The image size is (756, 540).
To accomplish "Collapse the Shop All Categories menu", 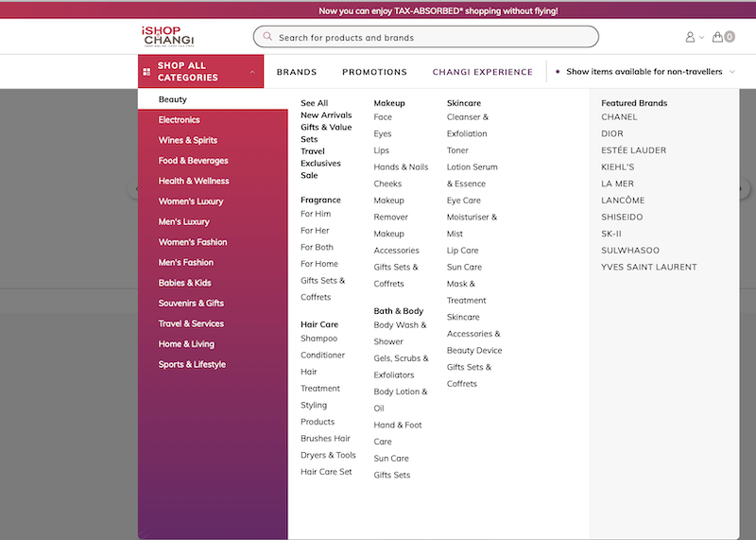I will pyautogui.click(x=252, y=72).
